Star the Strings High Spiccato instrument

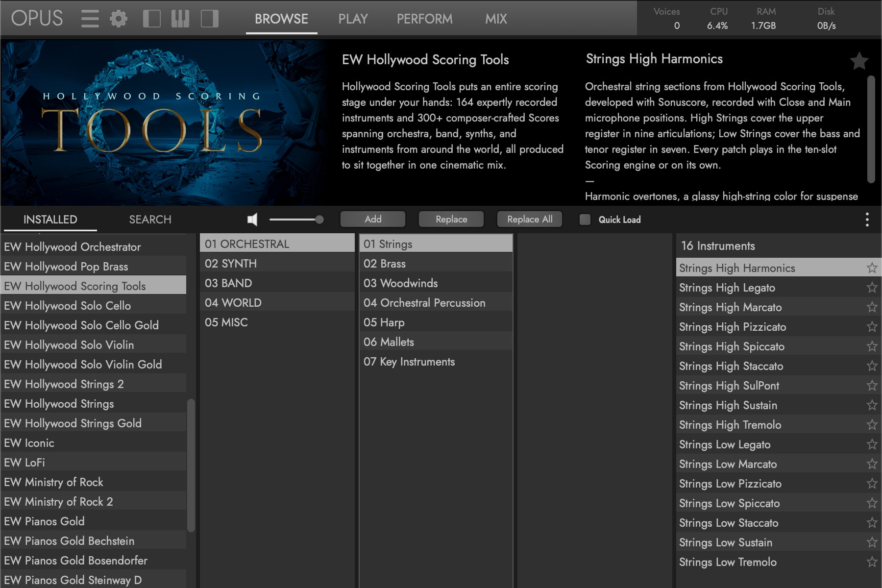(x=872, y=346)
